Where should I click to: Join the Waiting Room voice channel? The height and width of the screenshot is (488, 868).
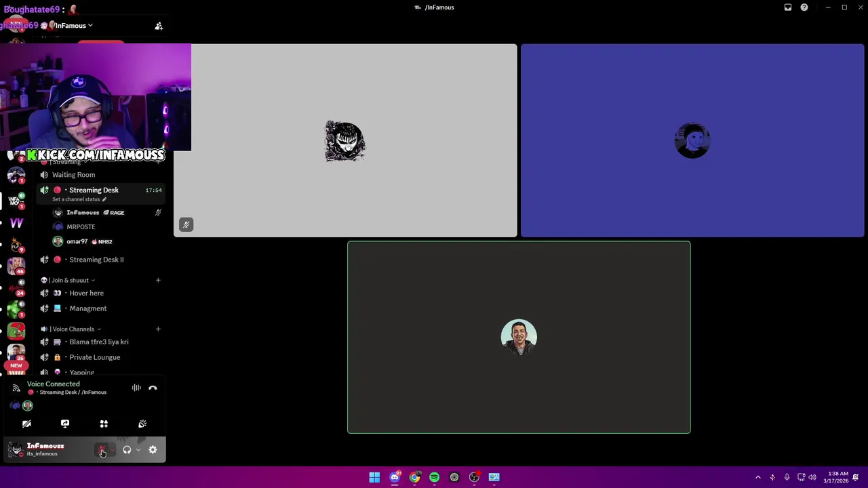click(100, 175)
